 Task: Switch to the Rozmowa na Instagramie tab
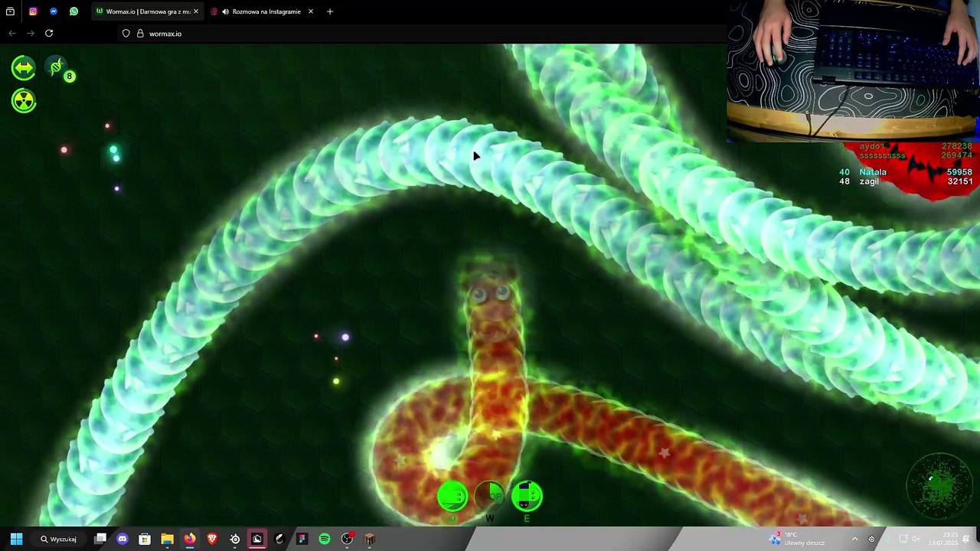pos(263,11)
